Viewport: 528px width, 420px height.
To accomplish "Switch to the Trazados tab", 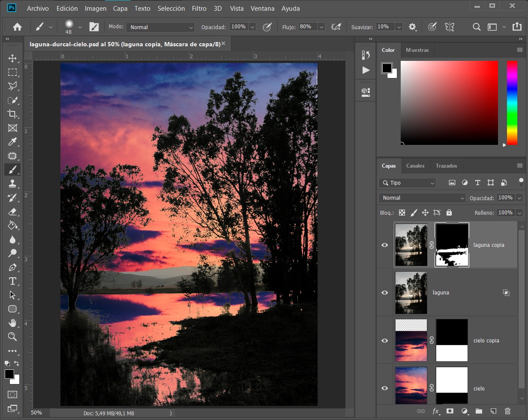I will coord(446,166).
